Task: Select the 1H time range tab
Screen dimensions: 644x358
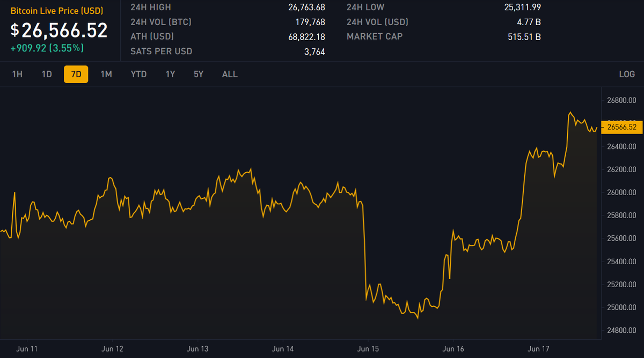Action: [x=17, y=74]
